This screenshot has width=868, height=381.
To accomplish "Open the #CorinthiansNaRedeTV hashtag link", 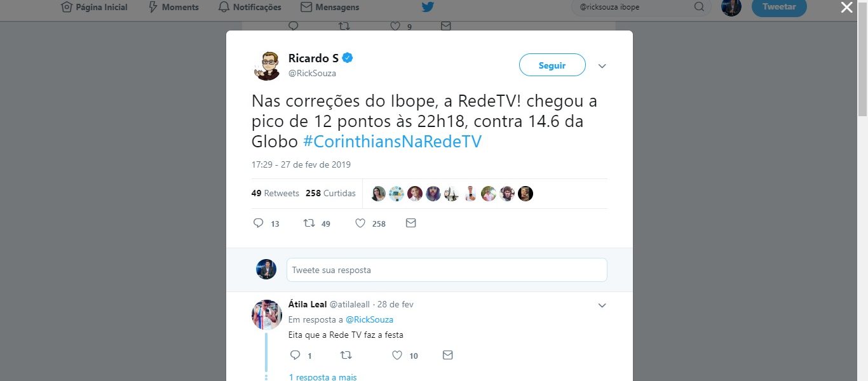I will tap(392, 141).
